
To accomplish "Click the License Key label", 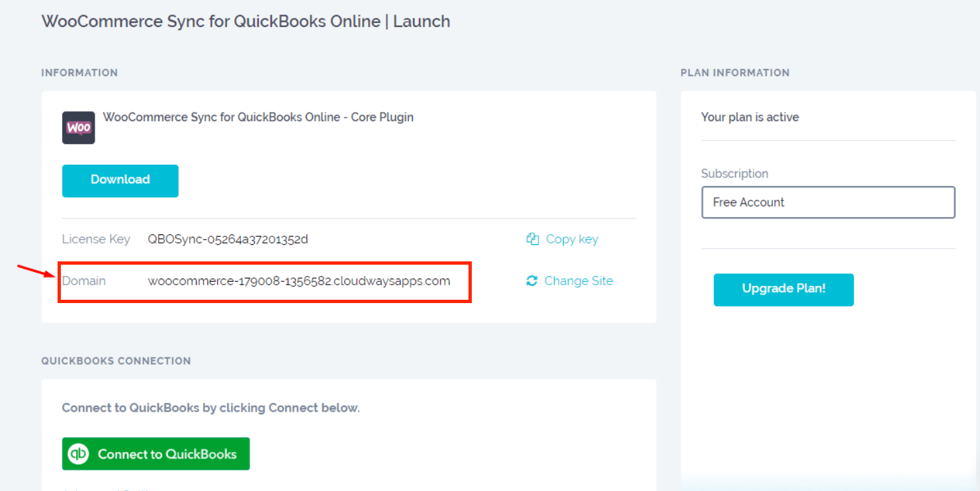I will tap(96, 240).
